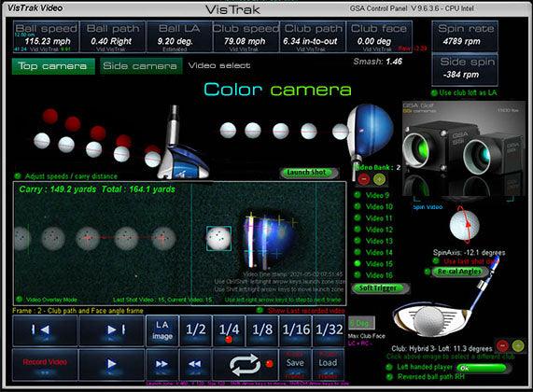
Task: Enable Reversed ball path RH option
Action: [x=389, y=377]
